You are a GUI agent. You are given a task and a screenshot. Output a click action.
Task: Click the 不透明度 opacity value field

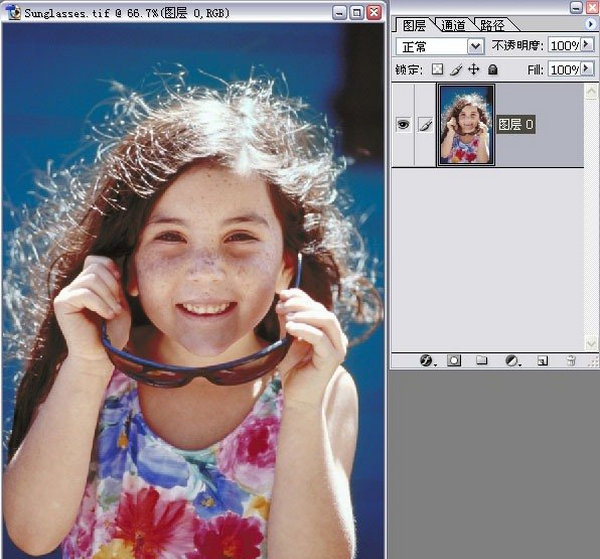(564, 46)
